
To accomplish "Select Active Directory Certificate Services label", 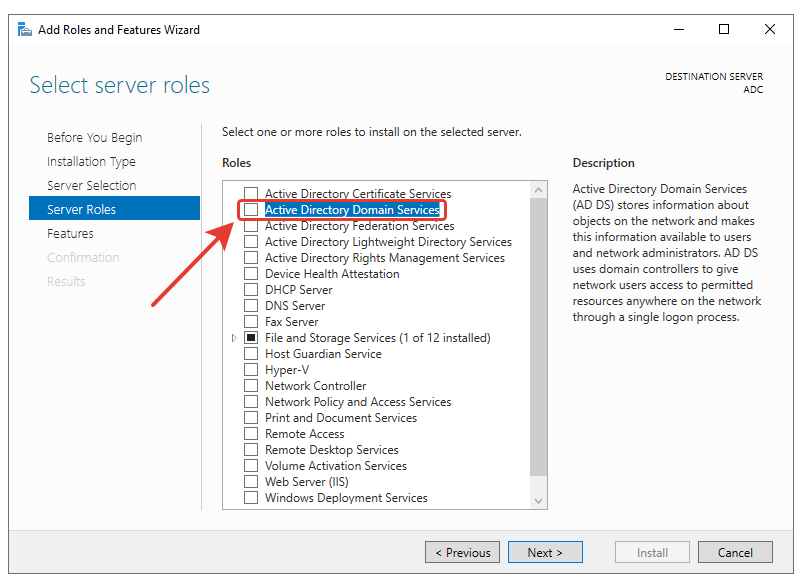I will 357,194.
